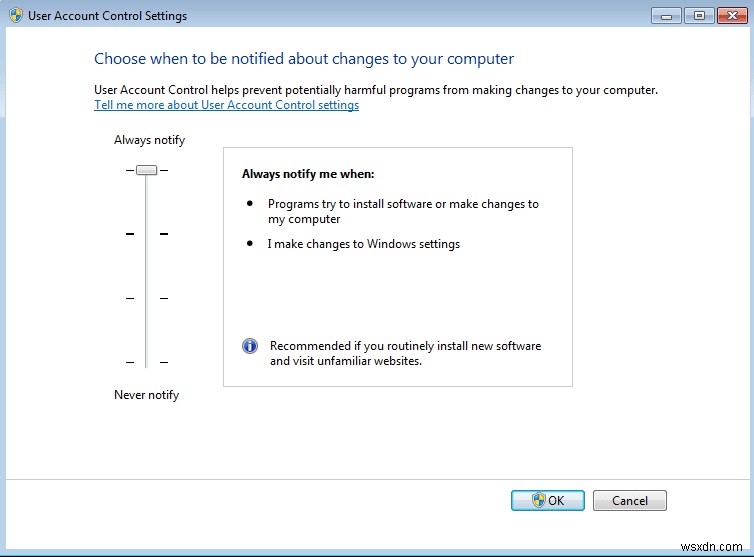Click 'User Account Control helps prevent' description text
Image resolution: width=754 pixels, height=557 pixels.
click(376, 90)
